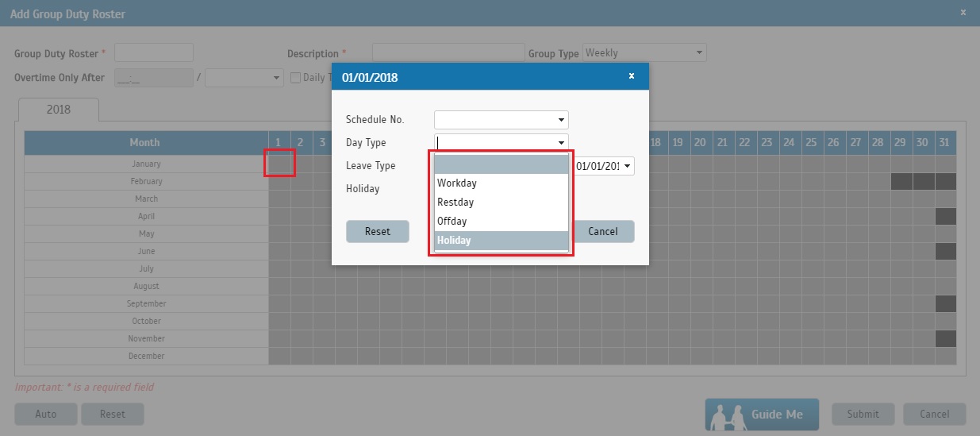Click the September row label
The width and height of the screenshot is (980, 436).
coord(146,303)
